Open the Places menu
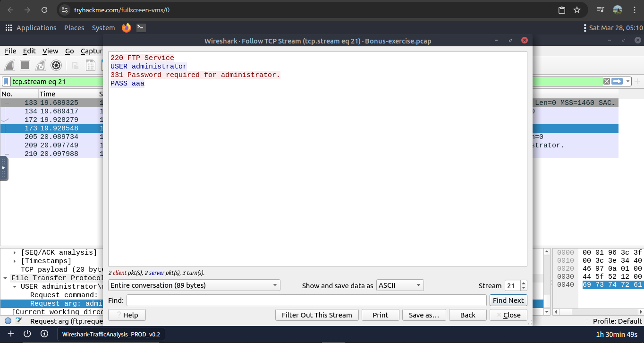 pyautogui.click(x=74, y=28)
